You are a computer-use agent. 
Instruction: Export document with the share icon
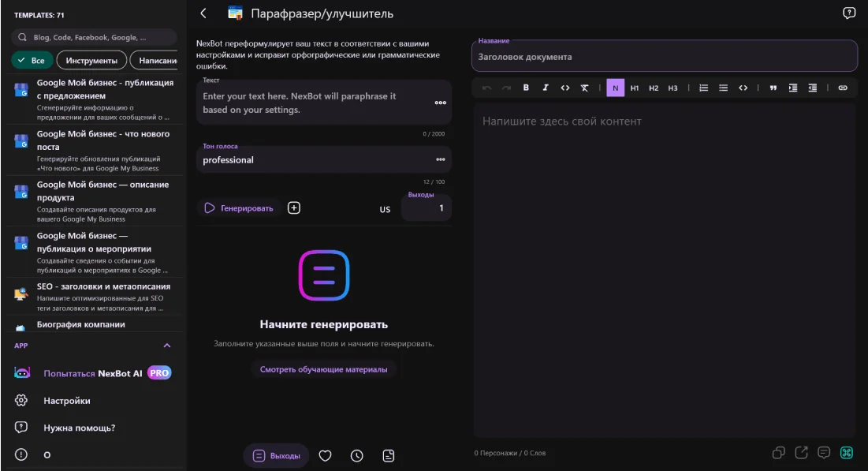(x=801, y=453)
